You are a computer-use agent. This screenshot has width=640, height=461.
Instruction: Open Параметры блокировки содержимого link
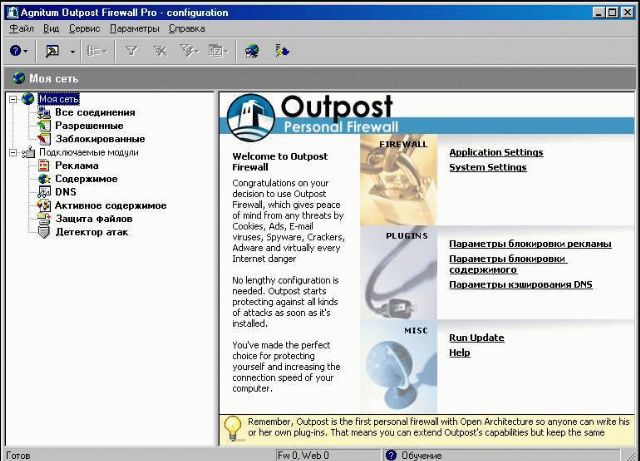[x=508, y=264]
